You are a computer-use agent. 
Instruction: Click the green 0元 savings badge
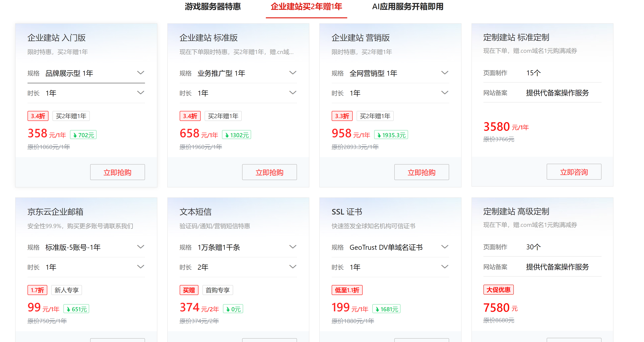pyautogui.click(x=233, y=309)
